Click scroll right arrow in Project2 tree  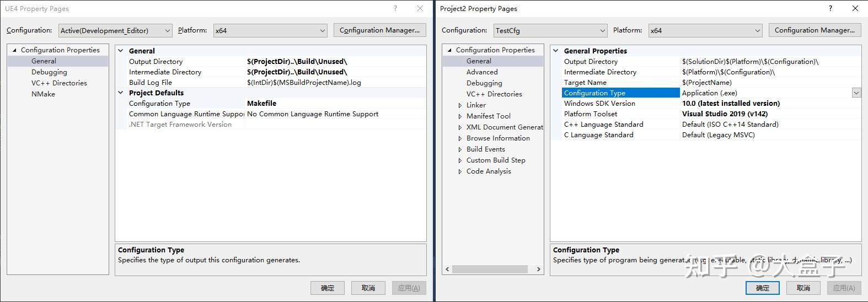click(x=538, y=269)
